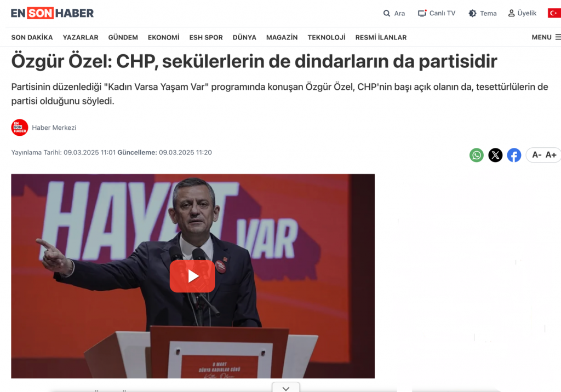This screenshot has height=392, width=561.
Task: Open Üyelik membership account icon
Action: [x=511, y=13]
